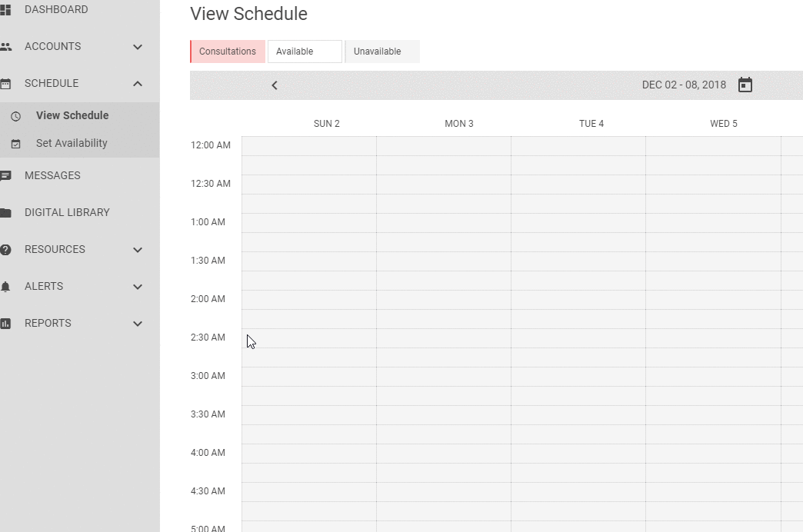Click the Messages chat icon

pos(6,176)
